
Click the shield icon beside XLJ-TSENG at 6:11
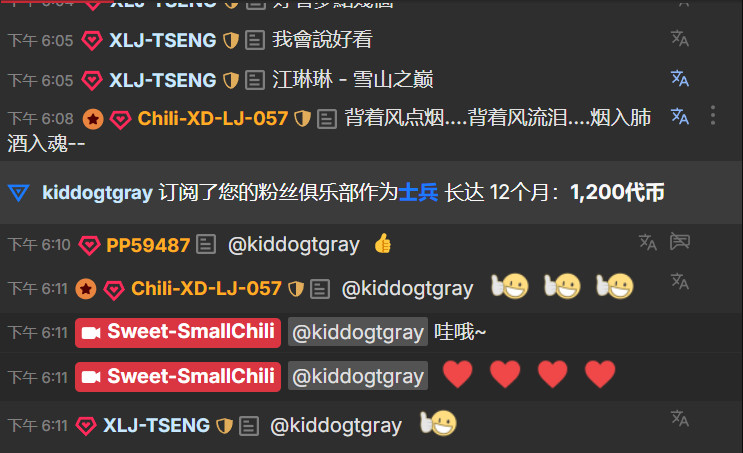point(224,426)
